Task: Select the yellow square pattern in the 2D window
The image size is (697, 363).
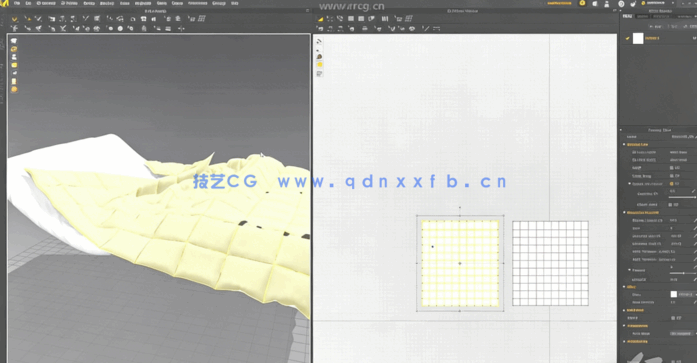Action: [x=460, y=263]
